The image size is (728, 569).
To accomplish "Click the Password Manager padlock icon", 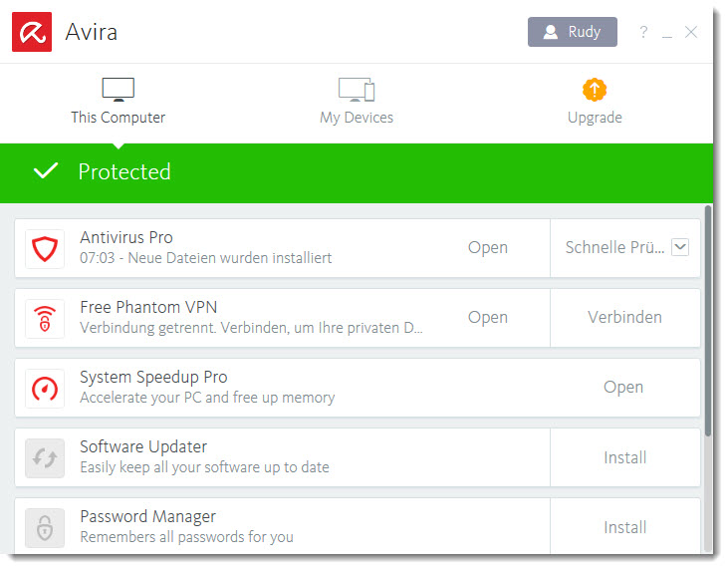I will tap(45, 528).
